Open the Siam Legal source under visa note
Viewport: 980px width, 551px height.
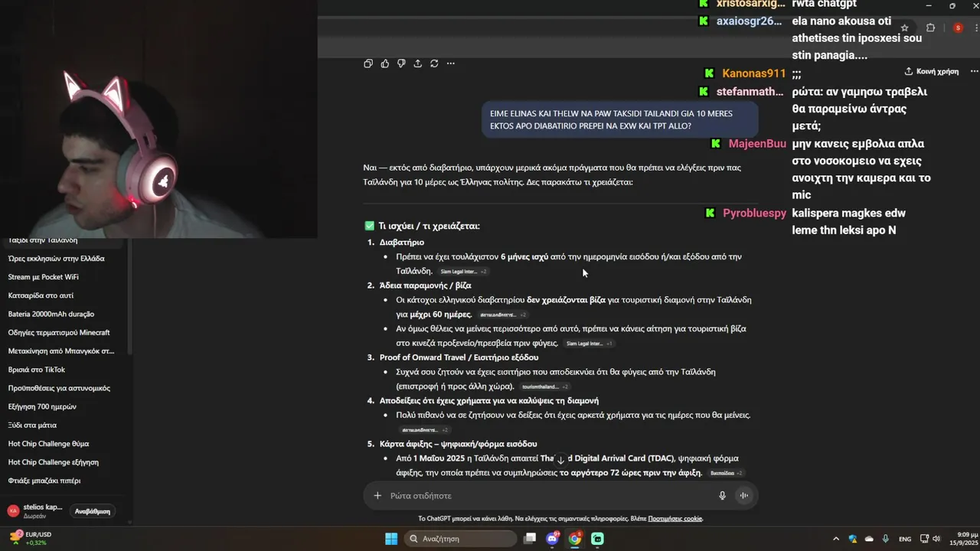(x=589, y=344)
